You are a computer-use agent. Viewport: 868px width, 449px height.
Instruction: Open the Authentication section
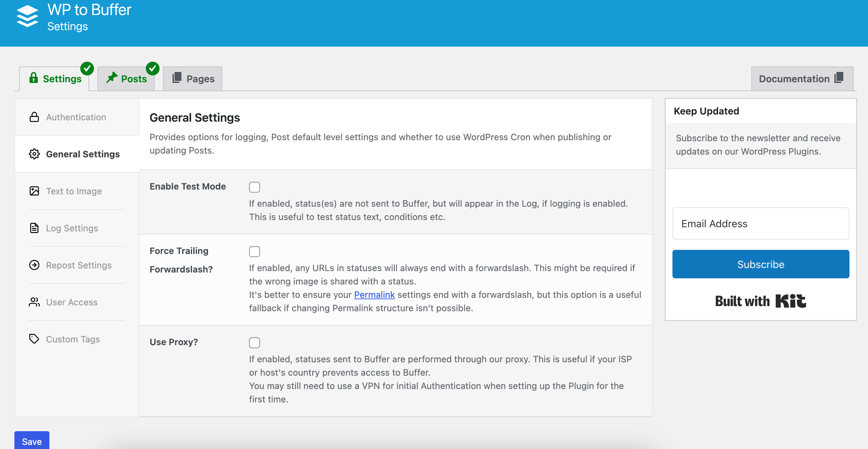click(x=77, y=117)
